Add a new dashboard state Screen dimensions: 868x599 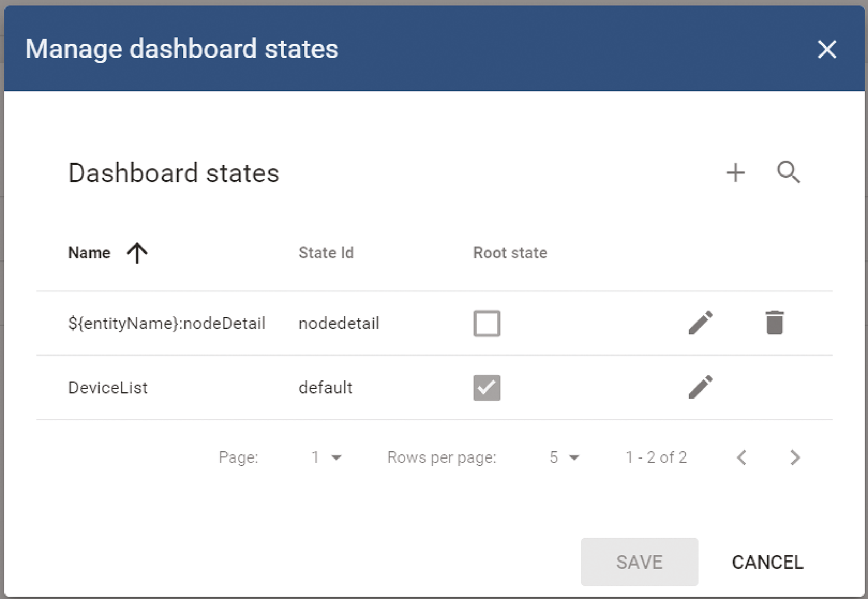tap(735, 172)
